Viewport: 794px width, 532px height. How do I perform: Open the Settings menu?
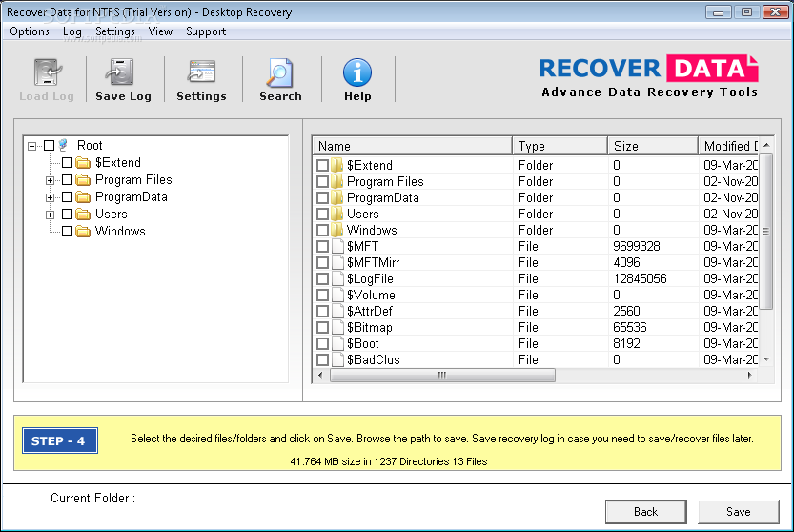pos(115,31)
